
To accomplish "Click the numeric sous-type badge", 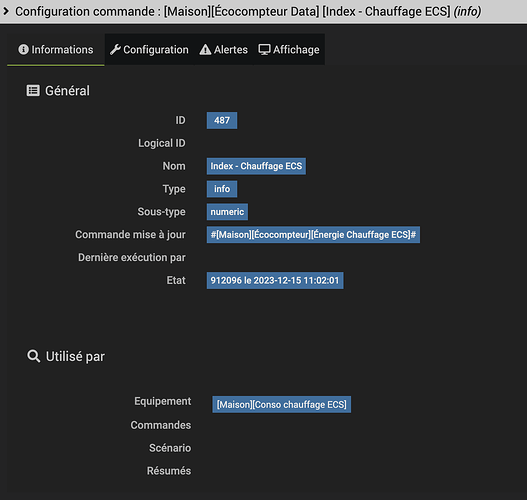I will 227,212.
